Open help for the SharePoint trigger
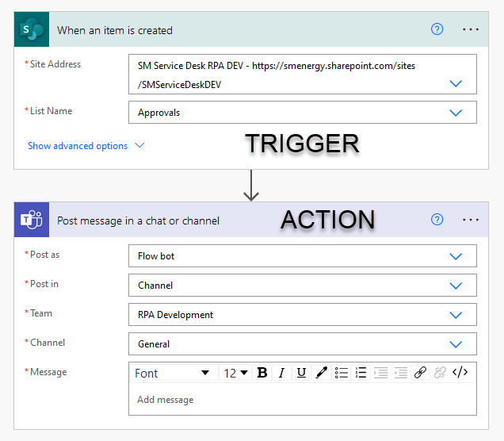Image resolution: width=504 pixels, height=441 pixels. tap(437, 29)
